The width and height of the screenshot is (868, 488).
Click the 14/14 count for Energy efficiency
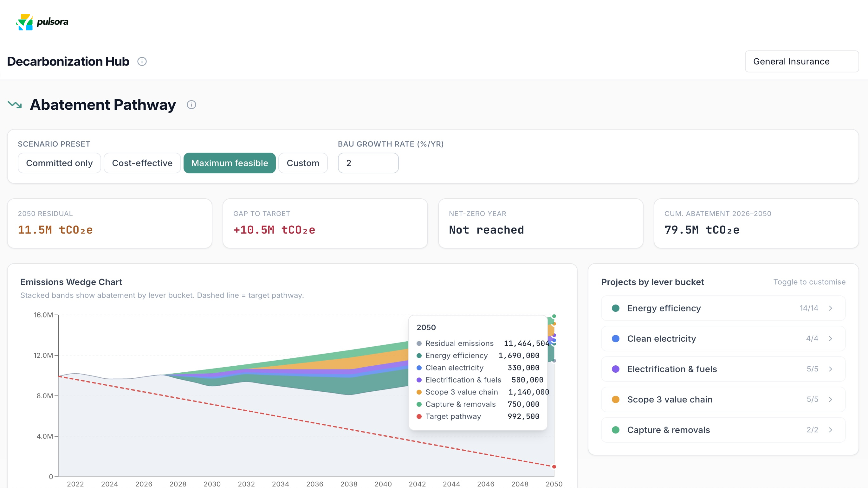(809, 308)
